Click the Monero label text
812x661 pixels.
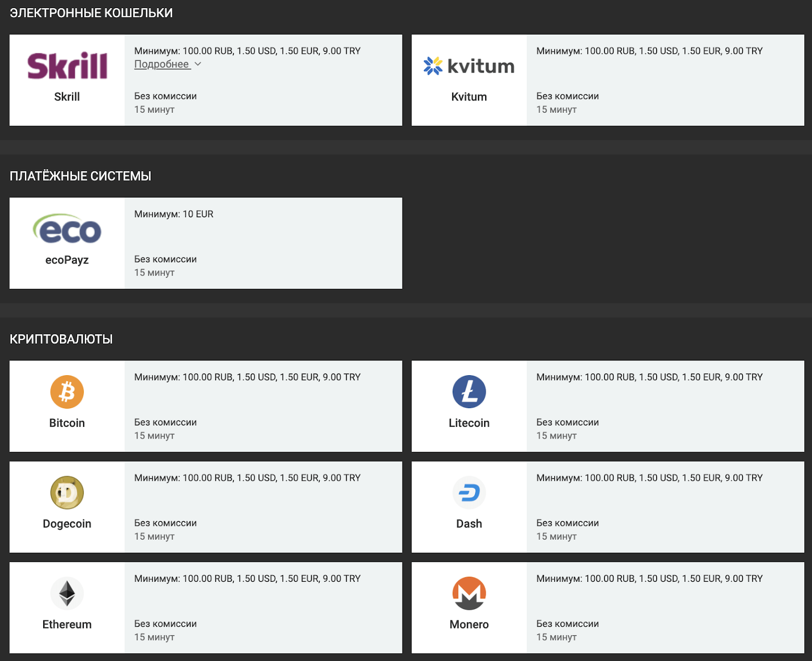tap(469, 624)
